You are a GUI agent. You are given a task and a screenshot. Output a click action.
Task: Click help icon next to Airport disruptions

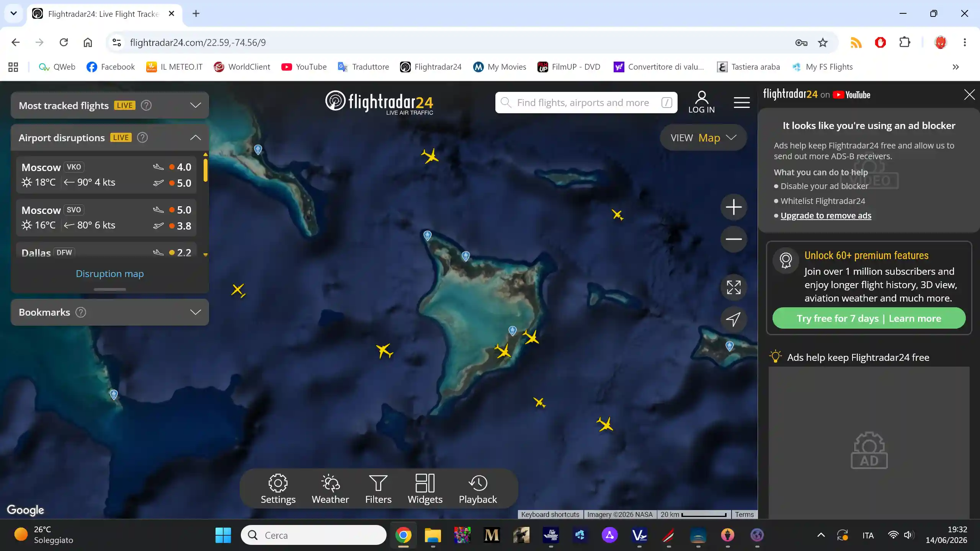click(x=142, y=137)
